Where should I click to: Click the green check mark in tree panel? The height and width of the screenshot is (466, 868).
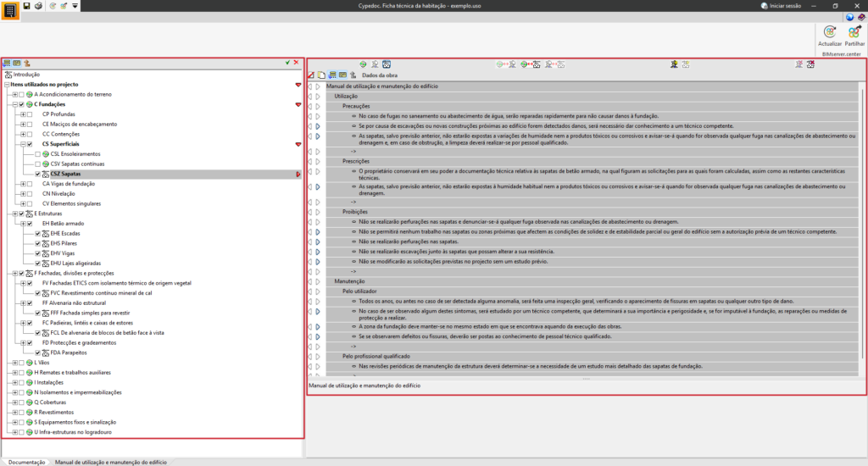[x=287, y=63]
